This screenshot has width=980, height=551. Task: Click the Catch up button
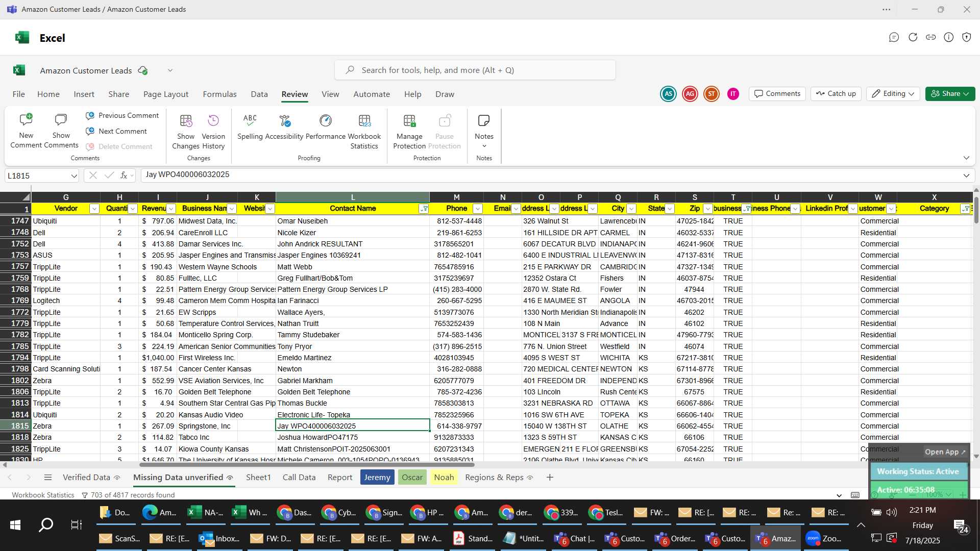click(x=836, y=94)
